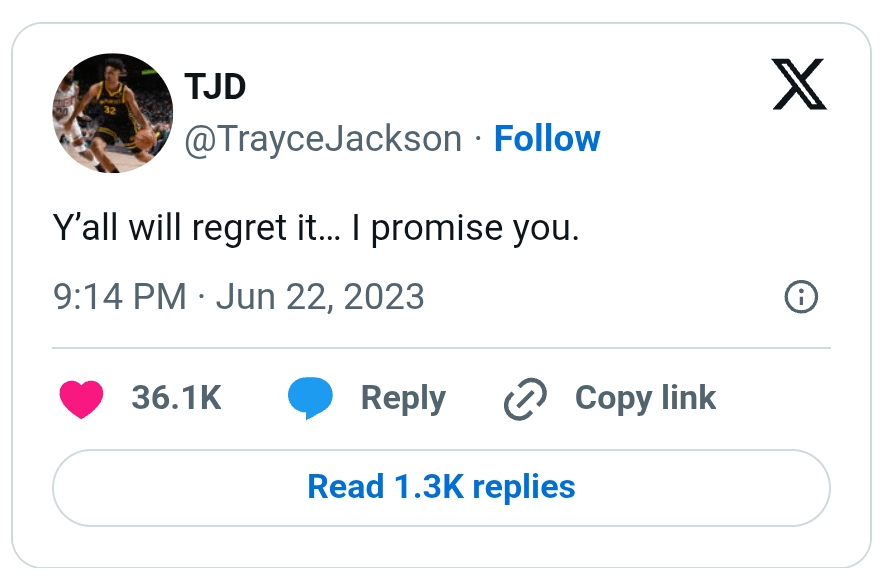Copy the tweet link via link icon
The height and width of the screenshot is (581, 887).
(x=523, y=397)
